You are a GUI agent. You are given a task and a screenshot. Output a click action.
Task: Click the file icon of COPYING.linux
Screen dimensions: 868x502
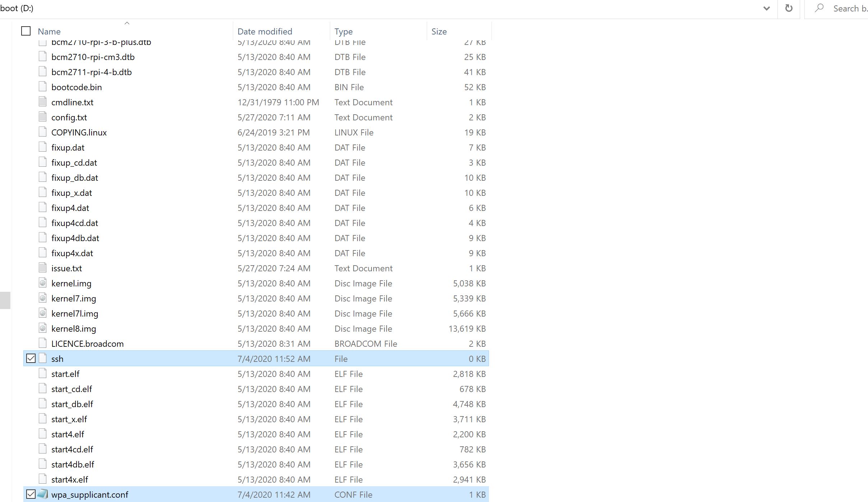coord(42,132)
